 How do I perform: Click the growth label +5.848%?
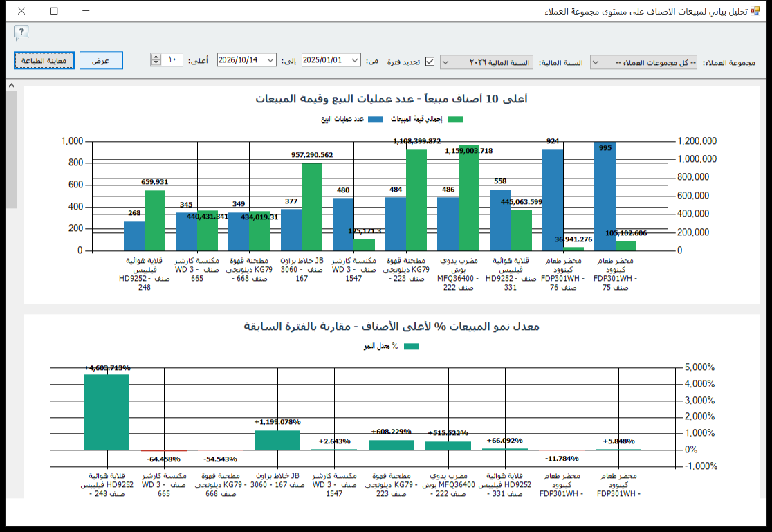point(619,441)
